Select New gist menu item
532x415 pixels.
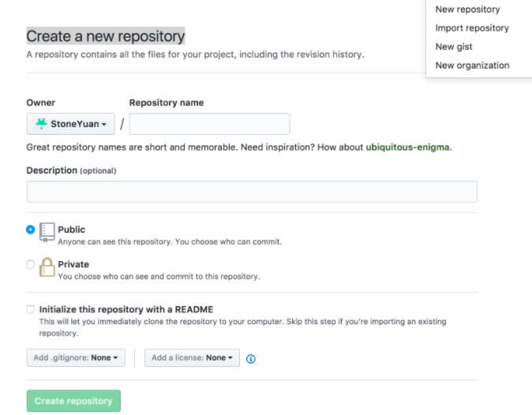[454, 47]
